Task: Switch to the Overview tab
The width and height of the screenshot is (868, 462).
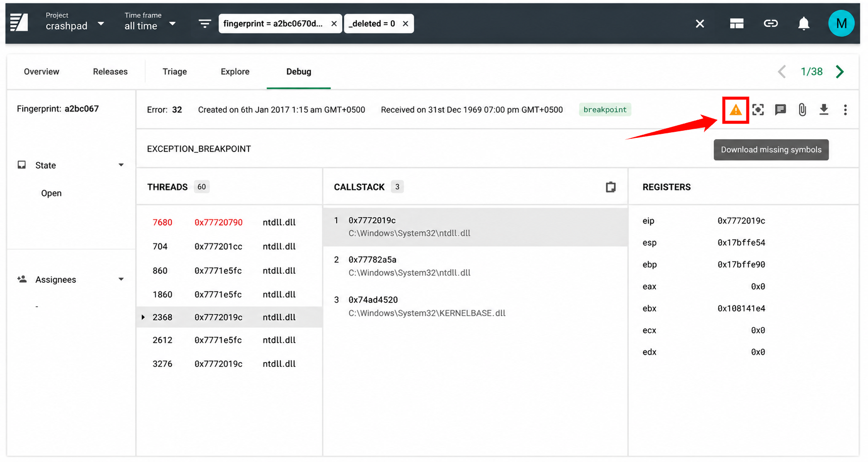Action: [x=41, y=72]
